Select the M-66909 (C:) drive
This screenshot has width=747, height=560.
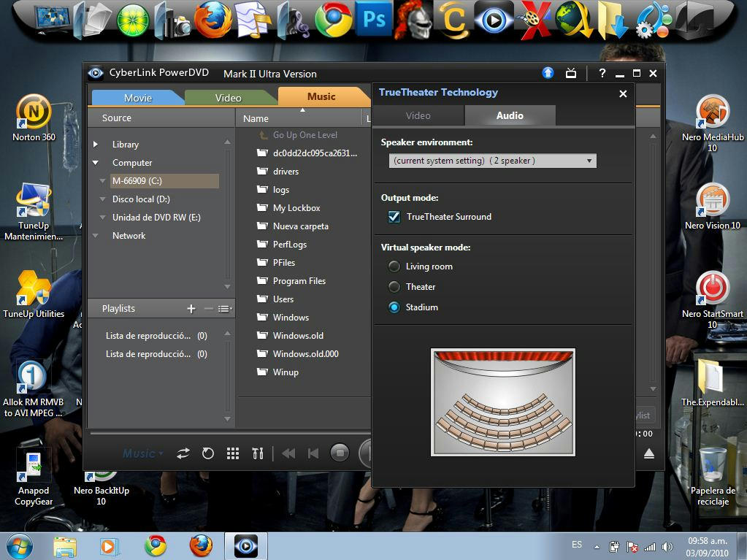click(164, 181)
